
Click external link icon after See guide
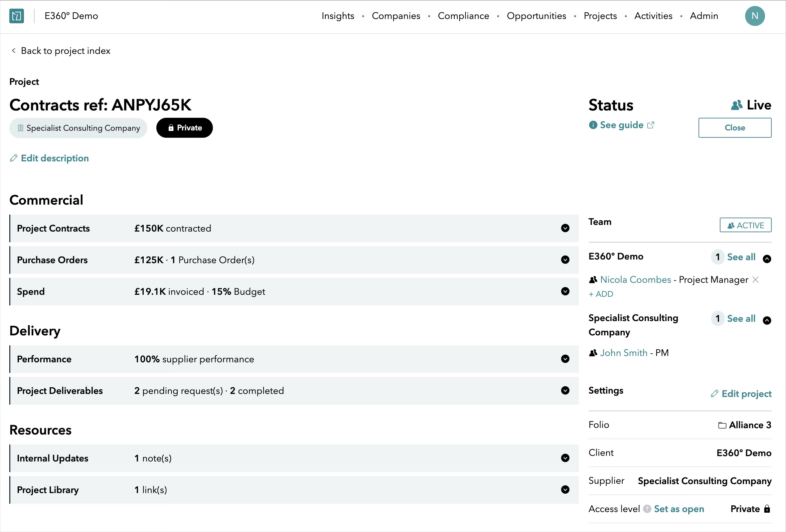(651, 125)
